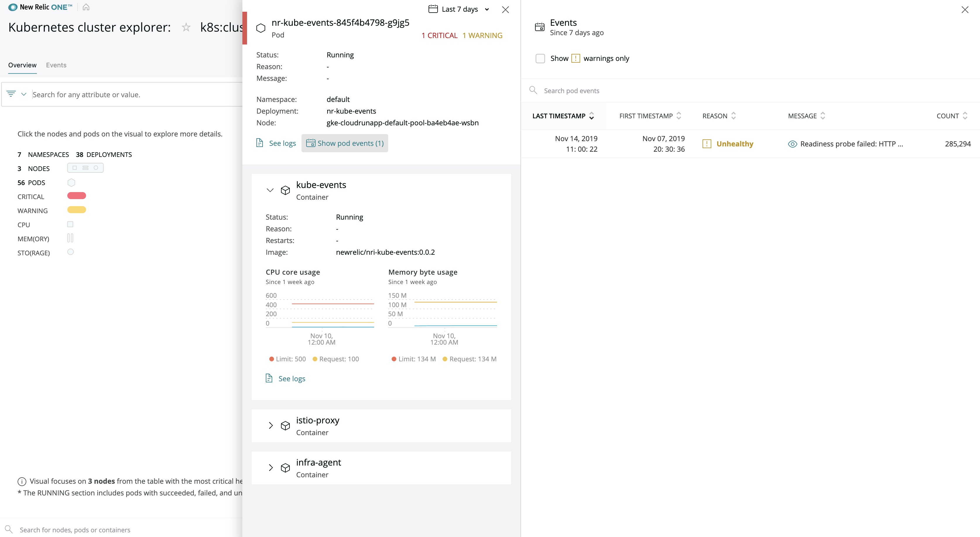Click the WARNING yellow legend swatch
Image resolution: width=980 pixels, height=537 pixels.
[76, 210]
